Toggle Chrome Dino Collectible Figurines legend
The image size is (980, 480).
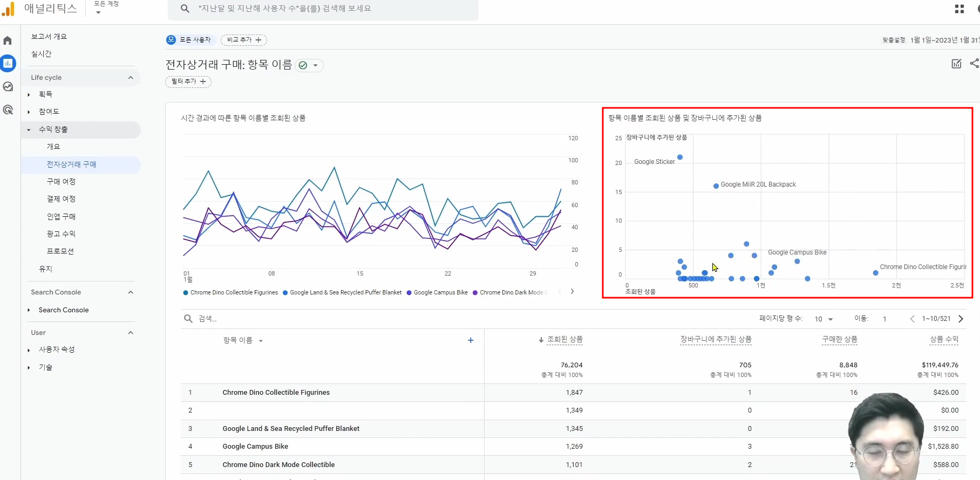(230, 292)
